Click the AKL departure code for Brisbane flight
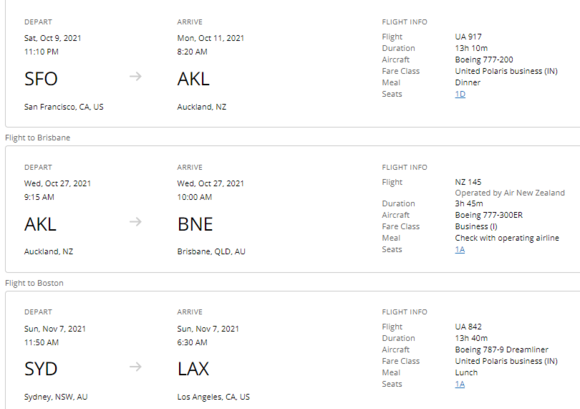Screen dimensions: 580x409 pos(40,224)
